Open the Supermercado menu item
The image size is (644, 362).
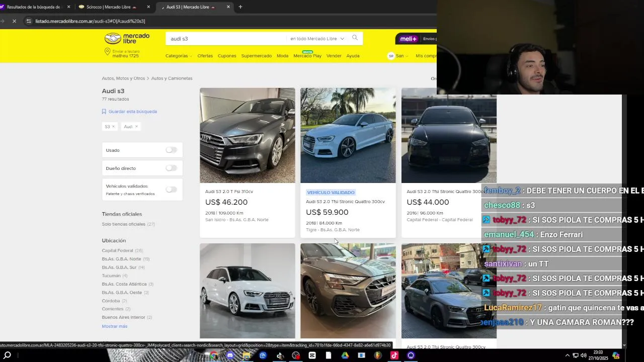point(256,56)
